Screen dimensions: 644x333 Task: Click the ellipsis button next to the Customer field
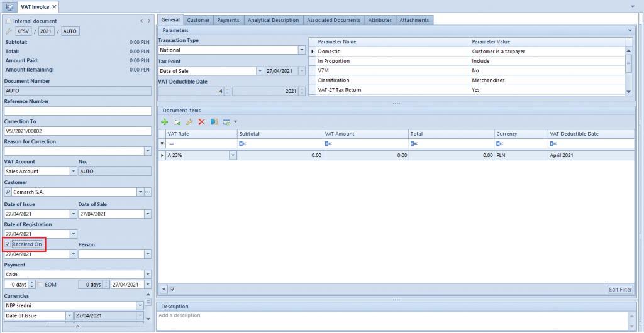tap(148, 192)
